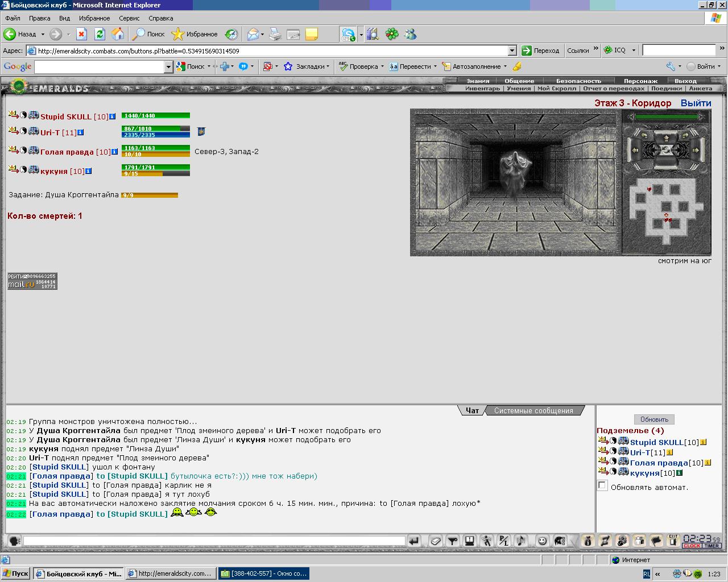Click the Stupid SKULL health bar 1440/1440

[156, 115]
